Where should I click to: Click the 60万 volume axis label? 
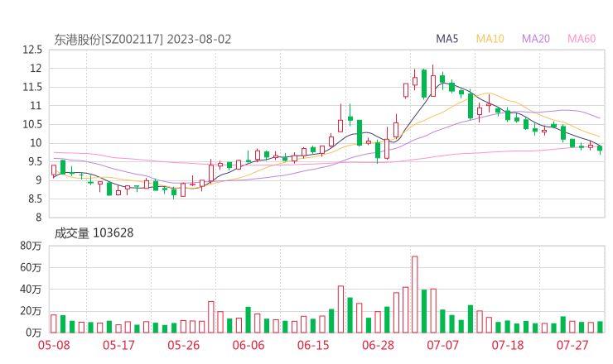click(x=31, y=268)
